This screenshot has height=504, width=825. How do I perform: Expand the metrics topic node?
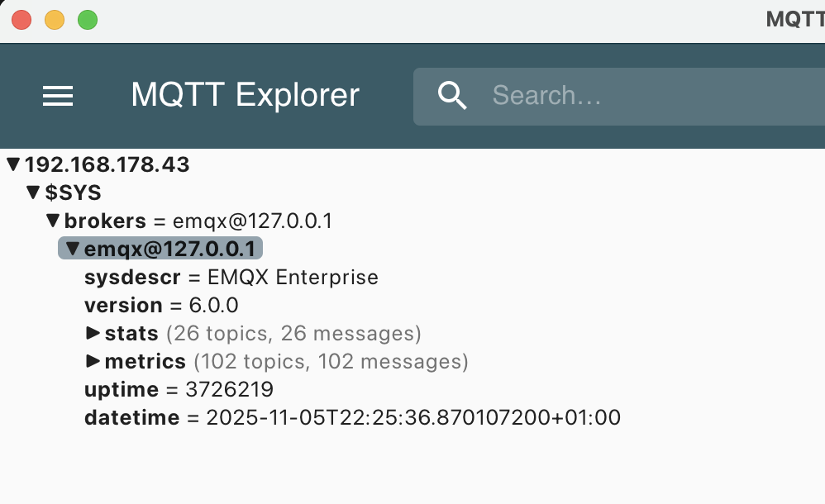pyautogui.click(x=94, y=361)
